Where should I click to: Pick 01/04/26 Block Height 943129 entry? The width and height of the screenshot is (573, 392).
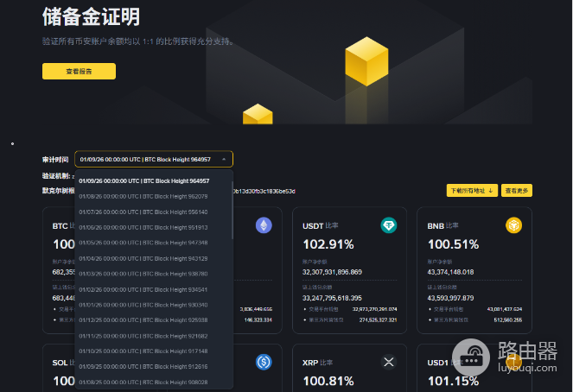[x=143, y=258]
